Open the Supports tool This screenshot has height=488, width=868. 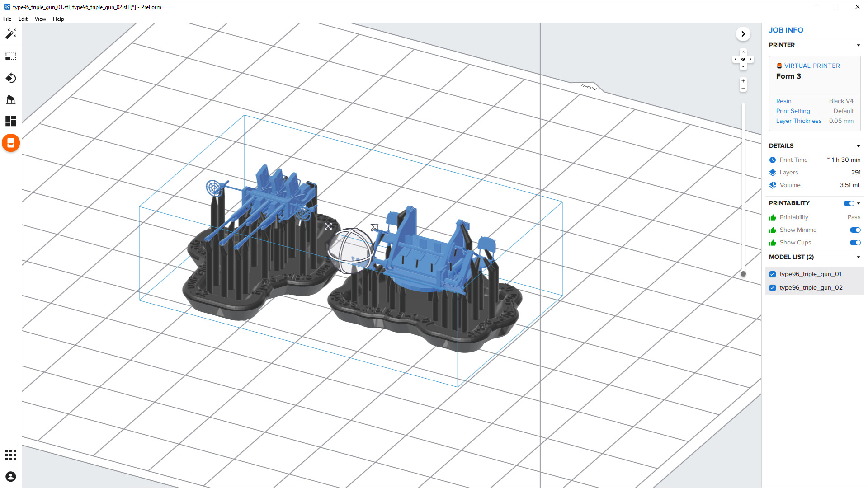(11, 99)
